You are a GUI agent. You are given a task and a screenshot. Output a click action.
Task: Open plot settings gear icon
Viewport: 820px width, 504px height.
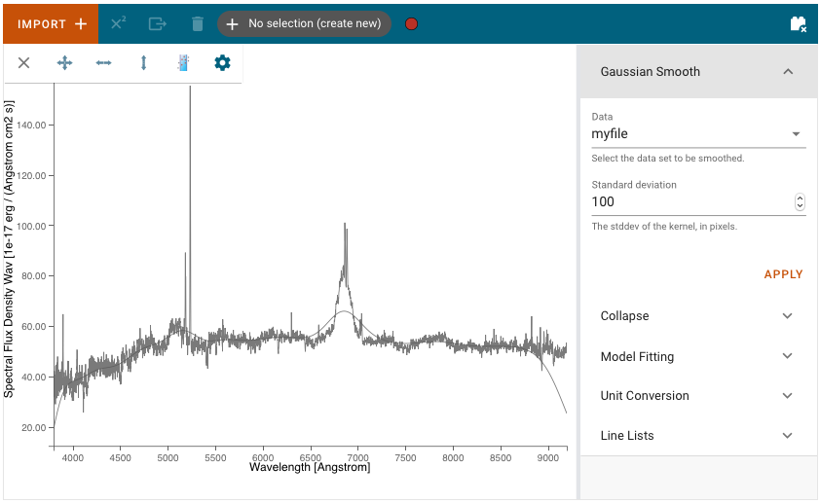pos(222,63)
